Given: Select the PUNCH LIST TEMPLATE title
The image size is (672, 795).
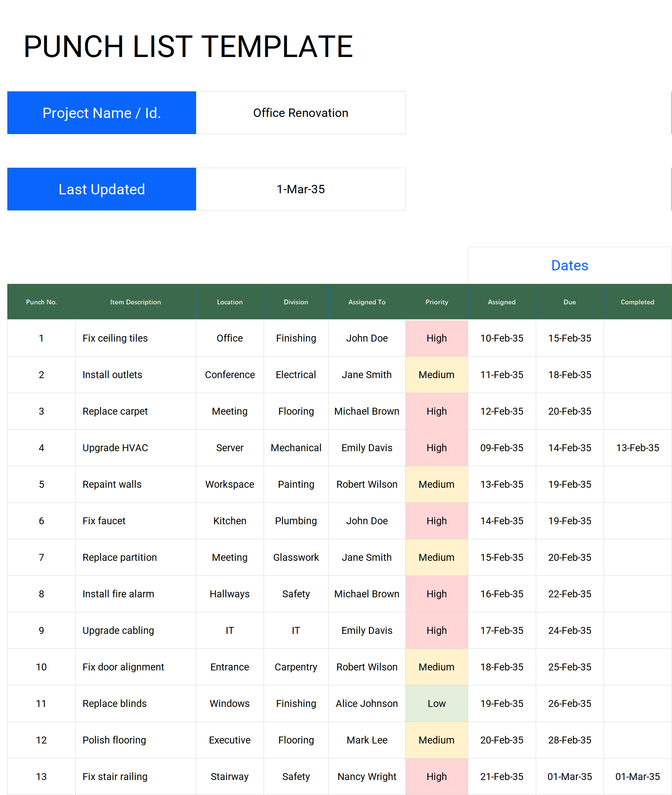Looking at the screenshot, I should [x=188, y=46].
